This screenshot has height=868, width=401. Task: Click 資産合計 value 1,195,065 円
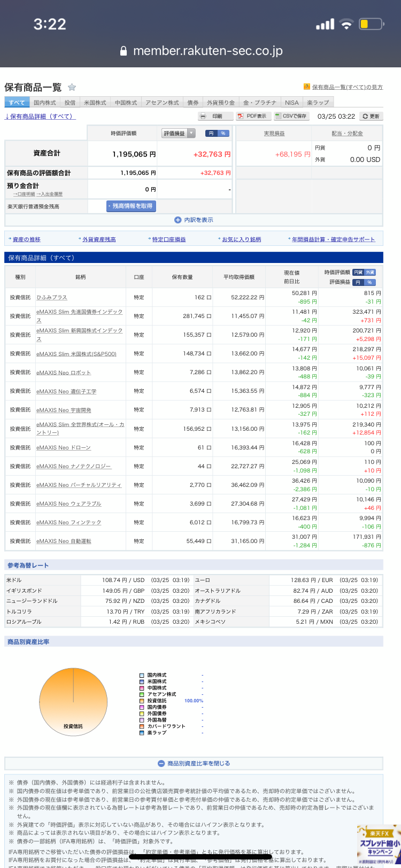(x=134, y=154)
